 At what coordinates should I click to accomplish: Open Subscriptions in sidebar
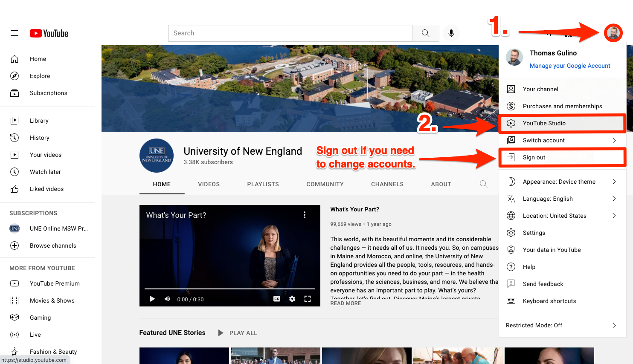pyautogui.click(x=47, y=93)
